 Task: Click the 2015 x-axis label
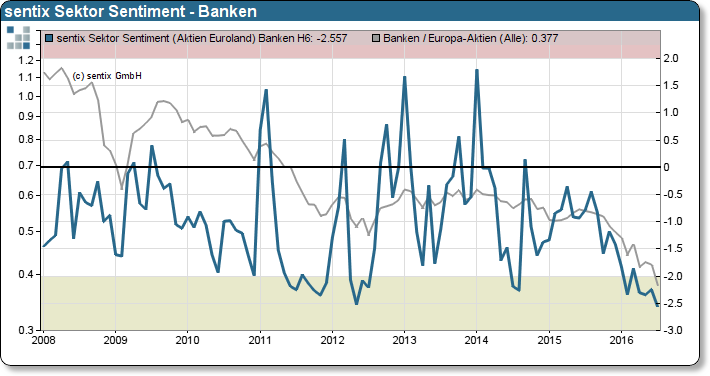(x=549, y=340)
